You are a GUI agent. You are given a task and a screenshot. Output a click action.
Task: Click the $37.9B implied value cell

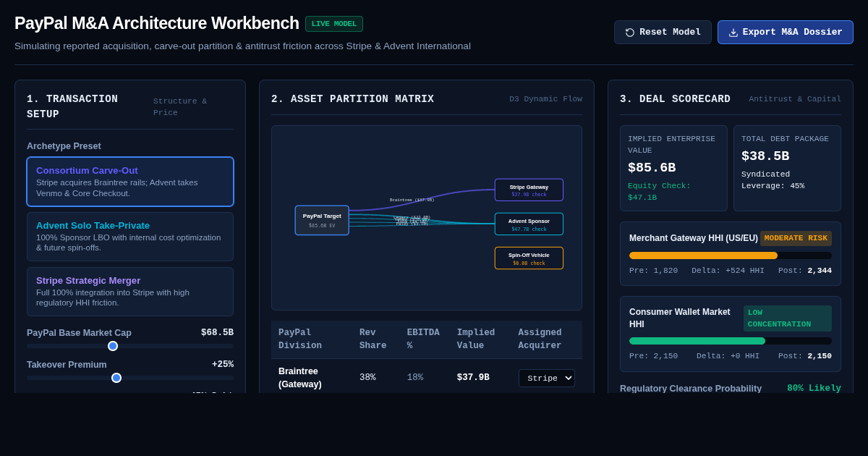pyautogui.click(x=473, y=378)
